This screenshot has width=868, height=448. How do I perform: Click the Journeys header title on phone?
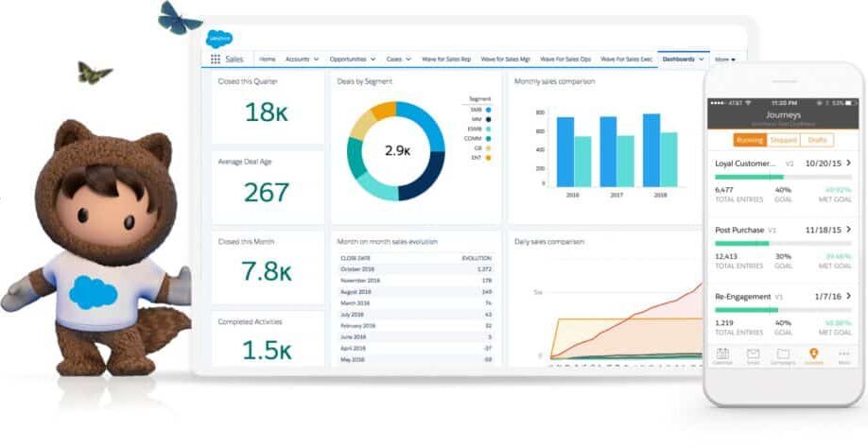783,115
